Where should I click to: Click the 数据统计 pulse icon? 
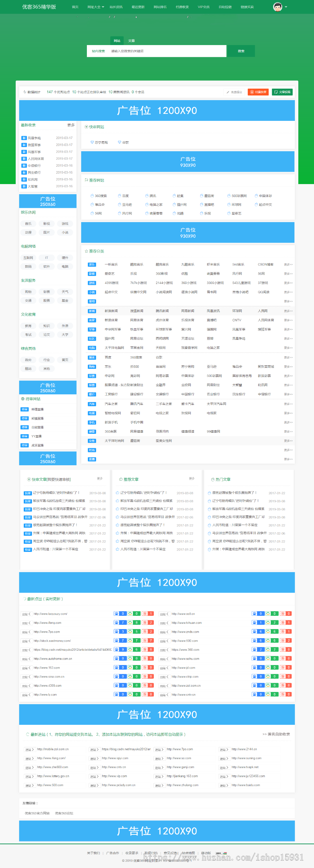[x=25, y=92]
